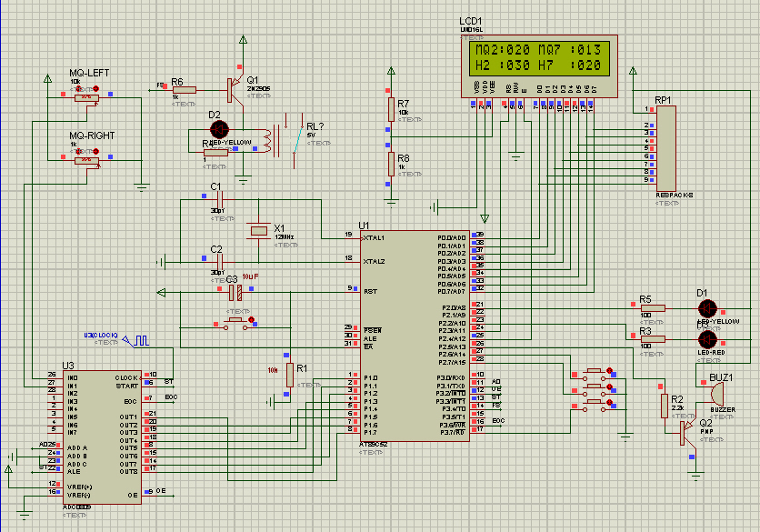Click the LCD line 'H2 :030 H7 :020'

point(539,65)
